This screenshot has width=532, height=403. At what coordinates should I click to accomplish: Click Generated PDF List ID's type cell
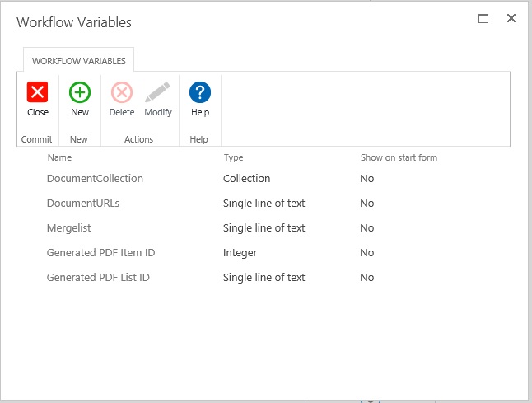264,278
